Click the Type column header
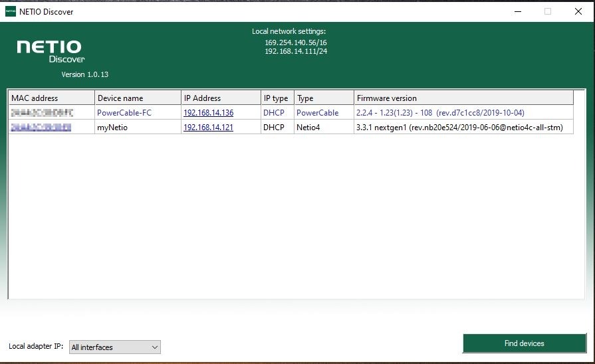 click(x=324, y=98)
